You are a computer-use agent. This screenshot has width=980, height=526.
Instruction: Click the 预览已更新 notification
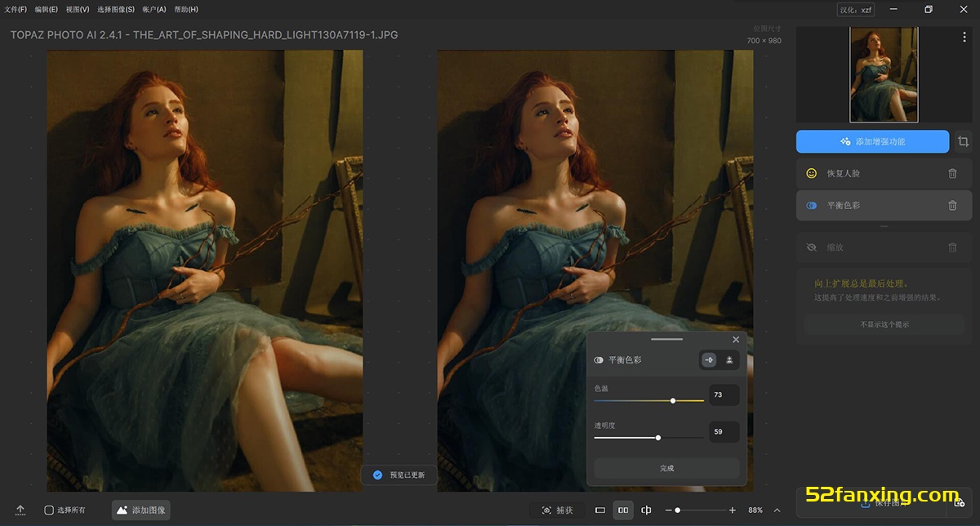point(399,475)
